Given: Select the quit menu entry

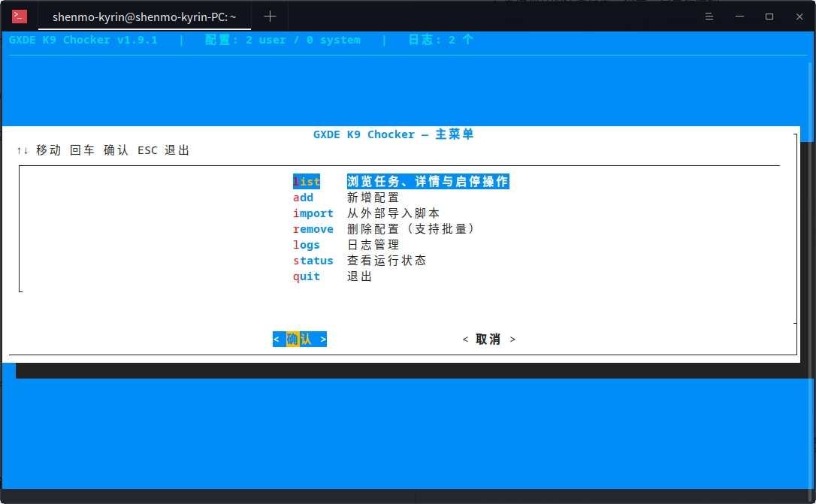Looking at the screenshot, I should 306,276.
